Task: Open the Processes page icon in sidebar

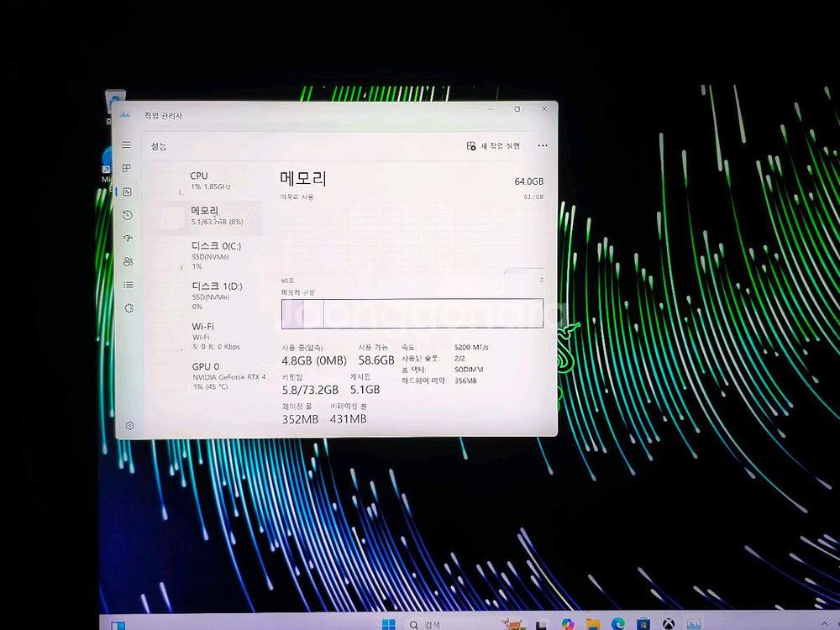Action: tap(127, 168)
